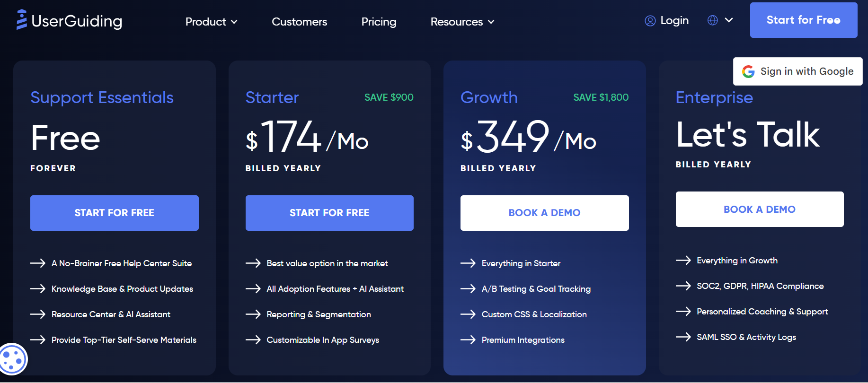
Task: Open the Resources dropdown menu
Action: pyautogui.click(x=462, y=22)
